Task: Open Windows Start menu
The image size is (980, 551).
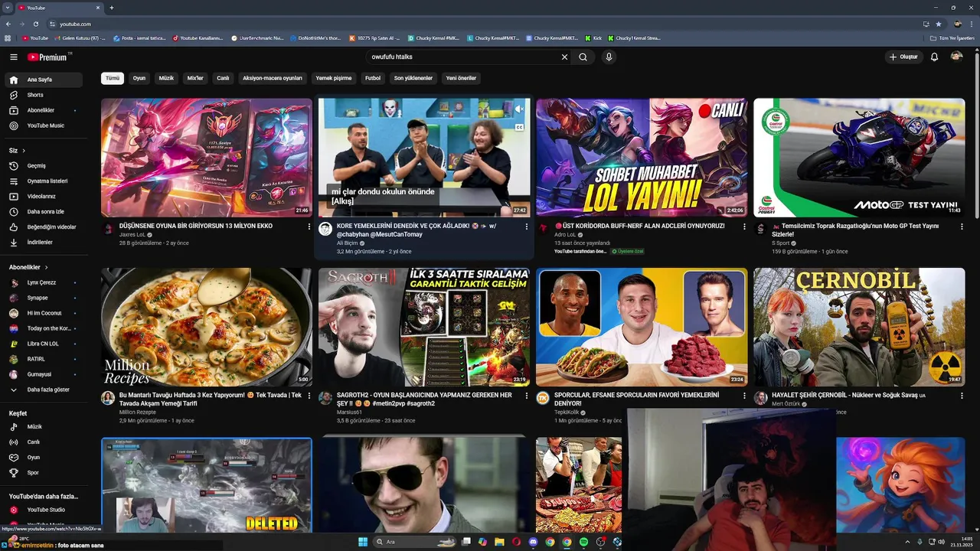Action: [x=363, y=542]
